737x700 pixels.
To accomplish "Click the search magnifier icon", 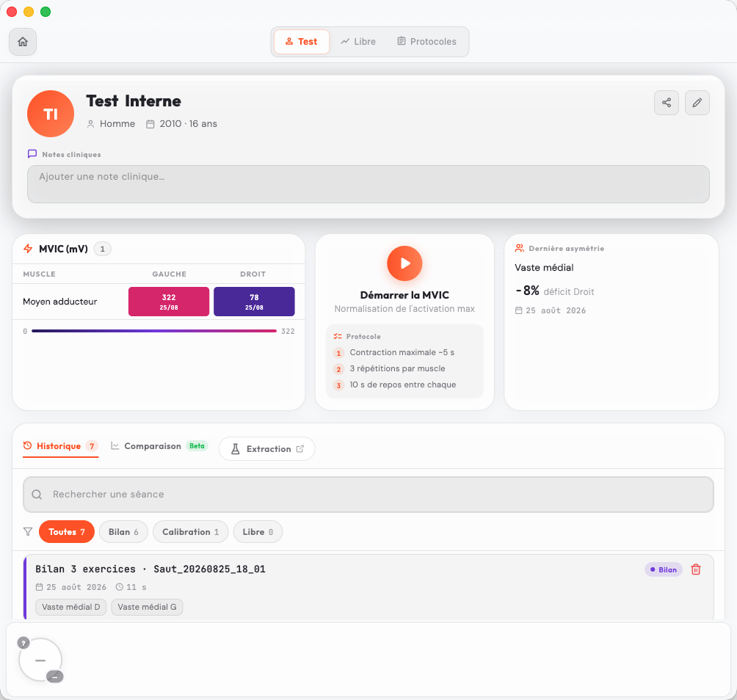I will tap(37, 495).
